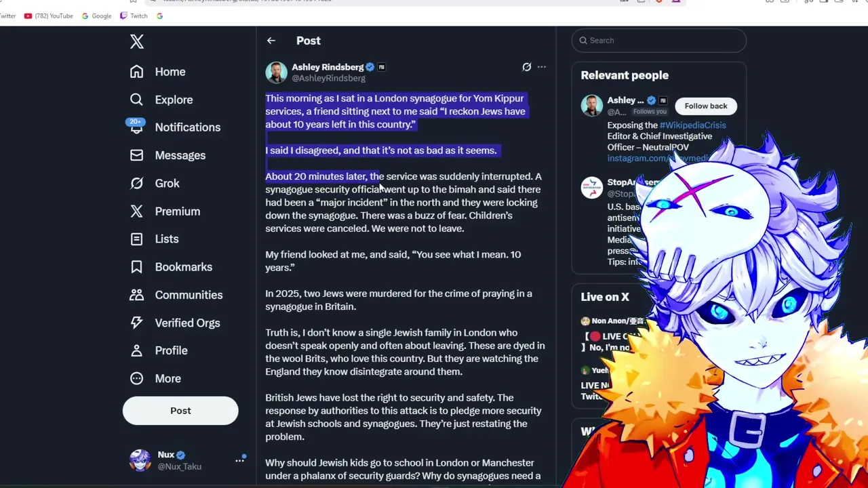
Task: Go back with the arrow icon
Action: click(271, 41)
